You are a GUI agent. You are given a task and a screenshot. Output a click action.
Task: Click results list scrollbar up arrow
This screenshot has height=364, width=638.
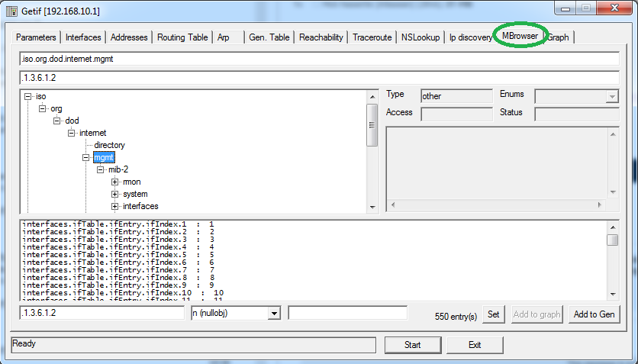point(613,227)
